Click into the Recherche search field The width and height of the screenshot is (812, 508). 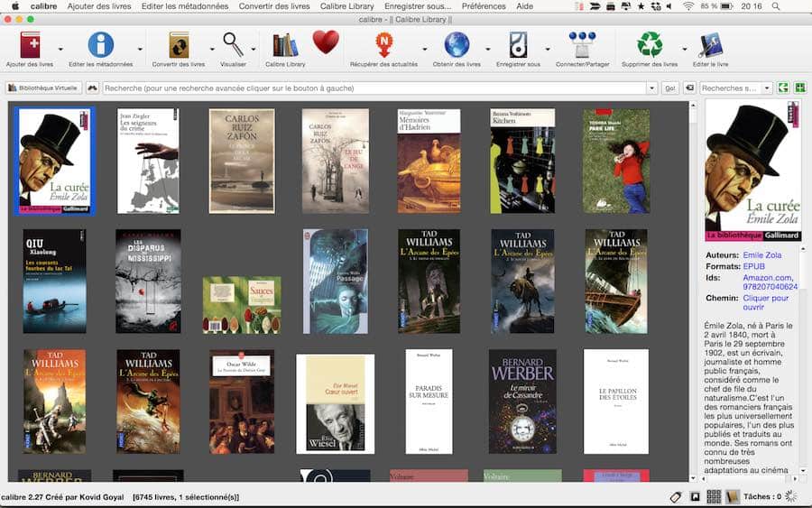pyautogui.click(x=375, y=88)
